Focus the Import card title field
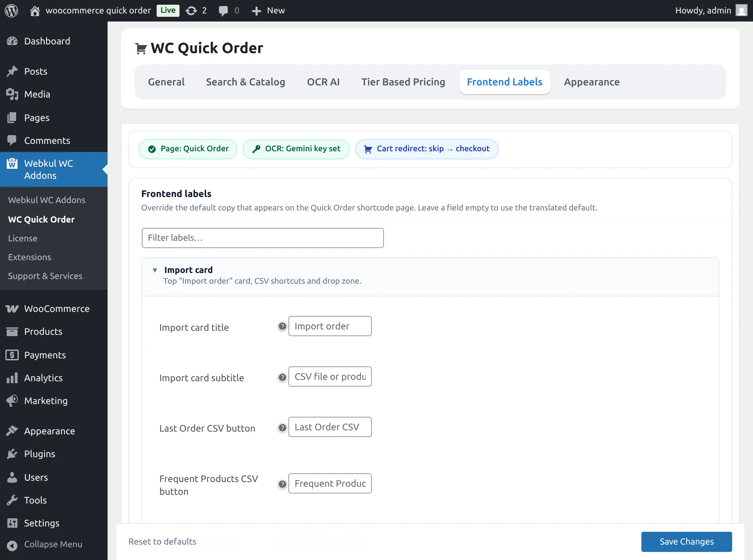Image resolution: width=753 pixels, height=560 pixels. tap(330, 326)
